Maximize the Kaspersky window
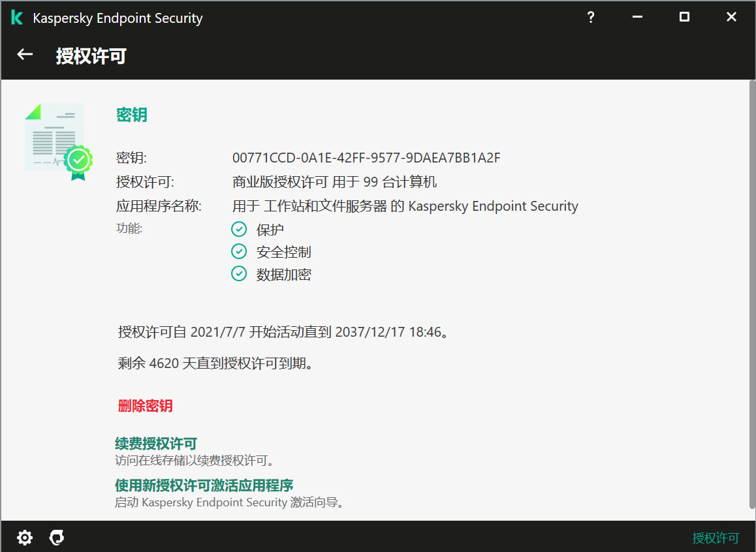The height and width of the screenshot is (552, 756). 684,18
